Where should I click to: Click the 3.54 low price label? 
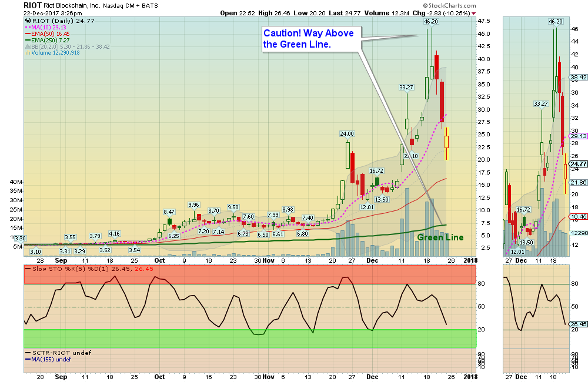coord(134,250)
